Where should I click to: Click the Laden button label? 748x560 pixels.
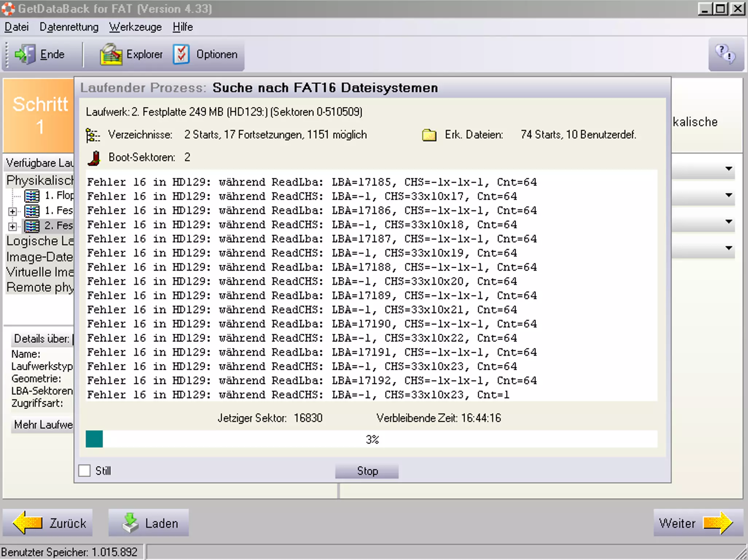(x=161, y=523)
